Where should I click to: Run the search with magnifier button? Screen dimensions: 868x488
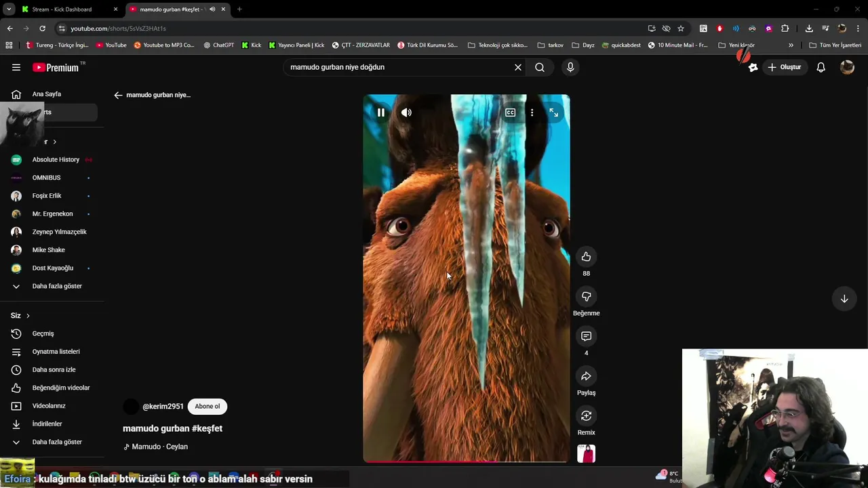(x=540, y=67)
